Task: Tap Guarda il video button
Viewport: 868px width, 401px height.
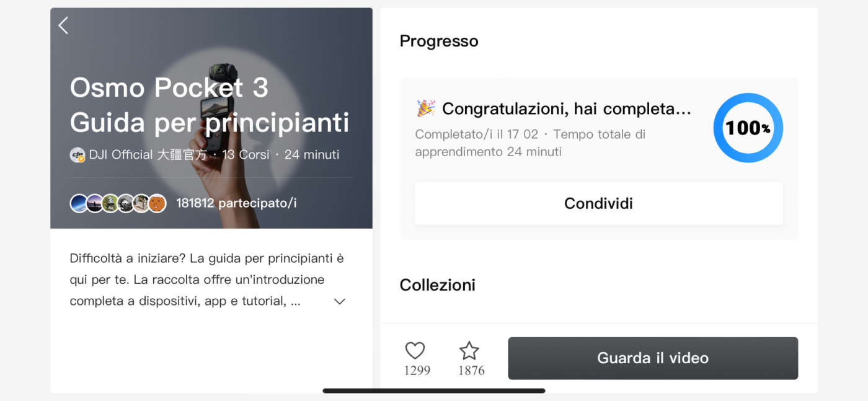Action: pos(653,358)
